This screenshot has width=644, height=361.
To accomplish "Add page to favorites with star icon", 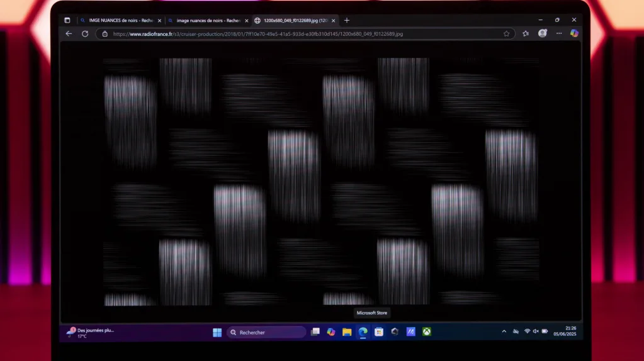I will coord(506,34).
